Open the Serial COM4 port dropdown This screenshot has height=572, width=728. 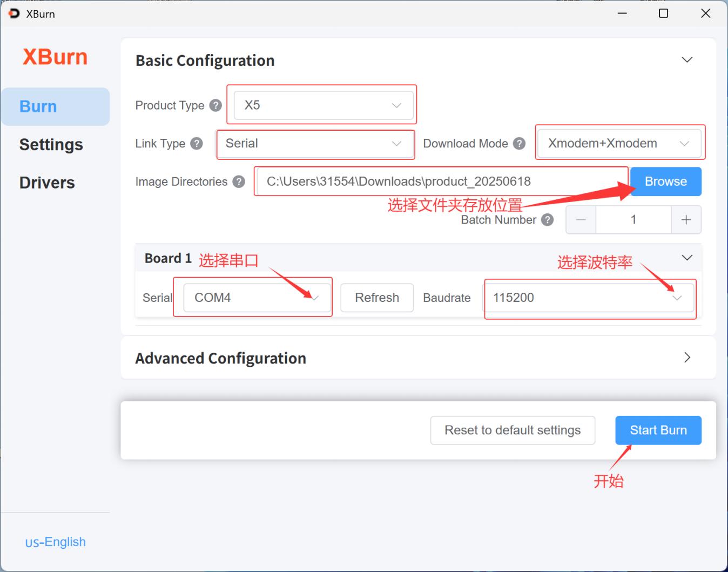click(x=257, y=298)
